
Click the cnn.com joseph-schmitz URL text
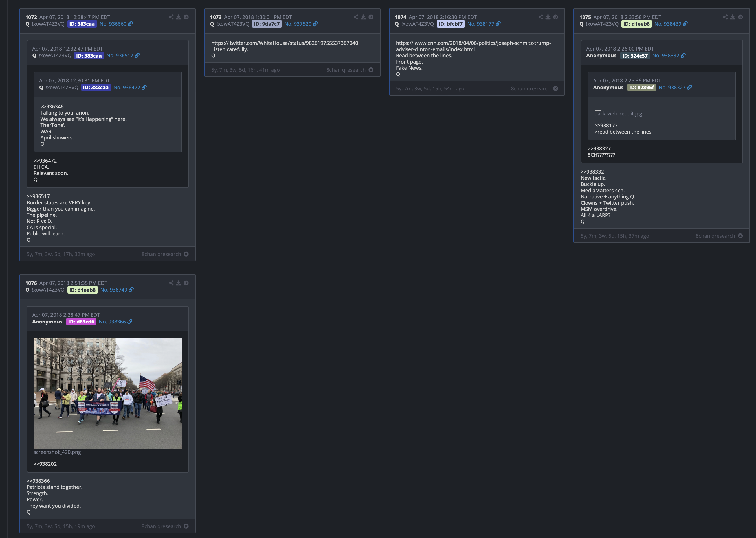click(x=473, y=46)
